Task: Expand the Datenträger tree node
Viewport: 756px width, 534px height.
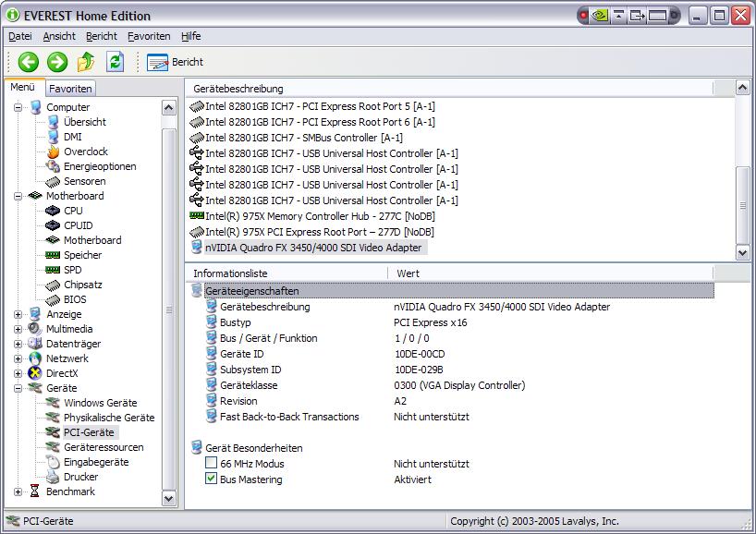Action: [18, 344]
